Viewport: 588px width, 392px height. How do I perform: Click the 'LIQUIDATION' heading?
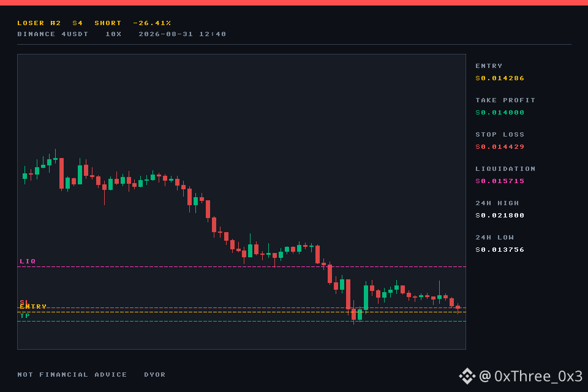(x=505, y=169)
